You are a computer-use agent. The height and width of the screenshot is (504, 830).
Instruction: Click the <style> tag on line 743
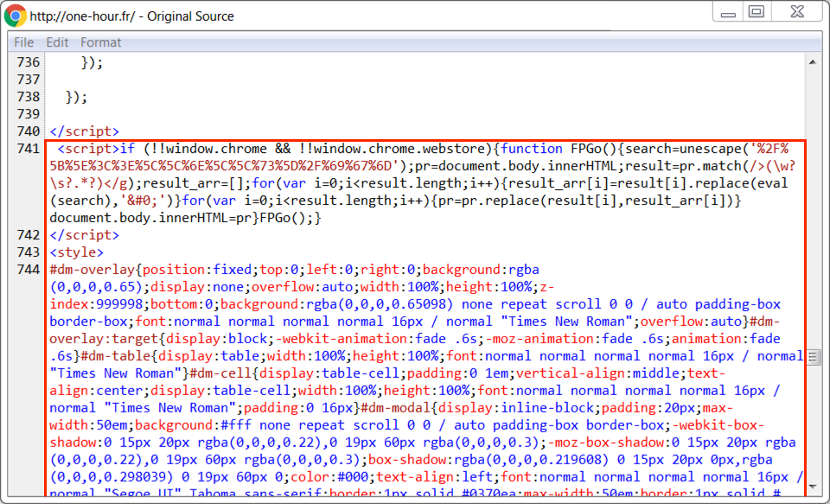(x=77, y=252)
